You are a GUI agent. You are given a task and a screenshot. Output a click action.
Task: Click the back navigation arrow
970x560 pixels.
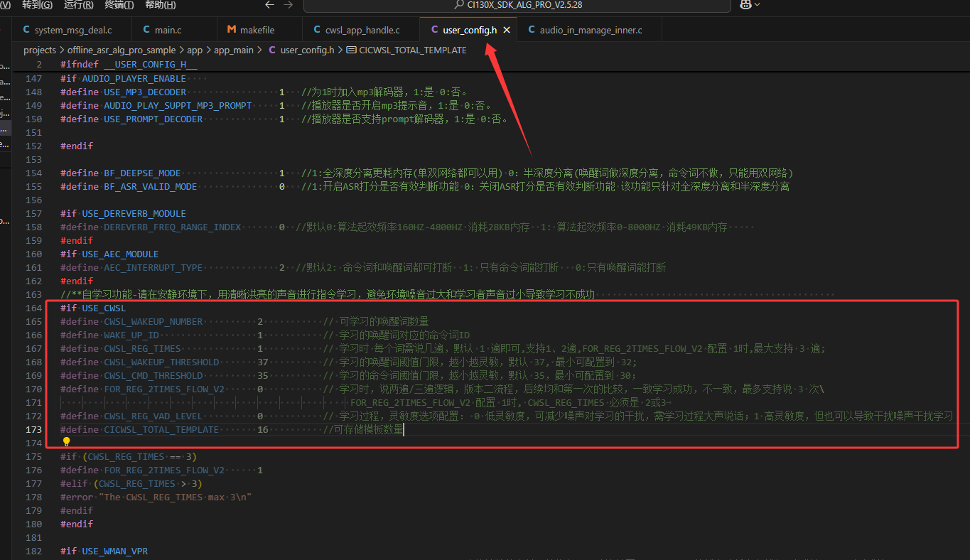pos(269,5)
